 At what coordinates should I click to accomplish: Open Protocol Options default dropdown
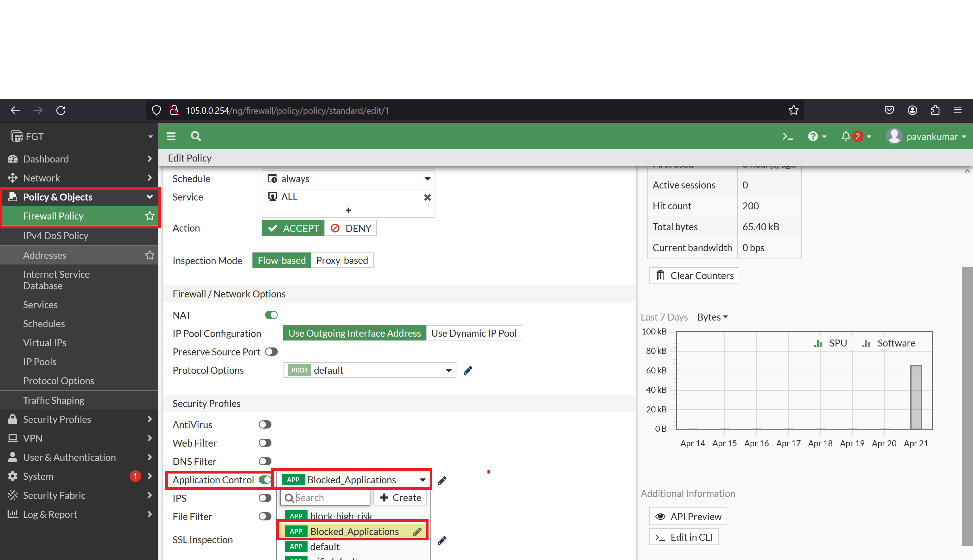click(x=370, y=370)
